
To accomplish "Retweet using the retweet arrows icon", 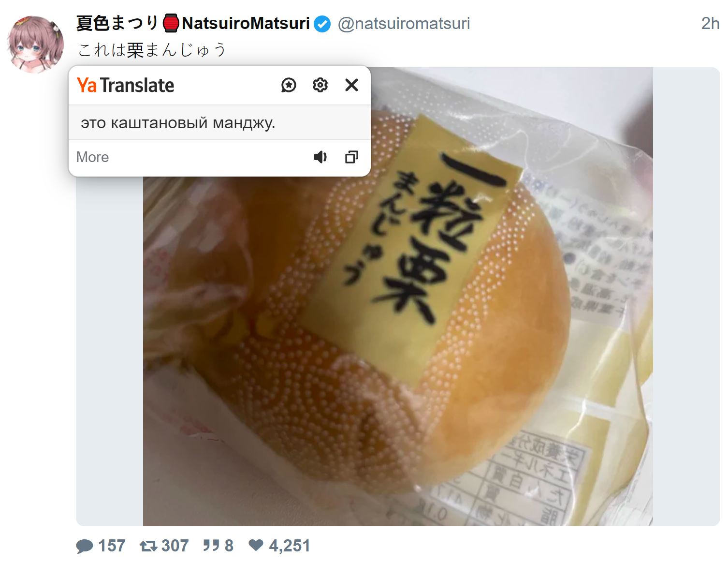I will pos(148,546).
